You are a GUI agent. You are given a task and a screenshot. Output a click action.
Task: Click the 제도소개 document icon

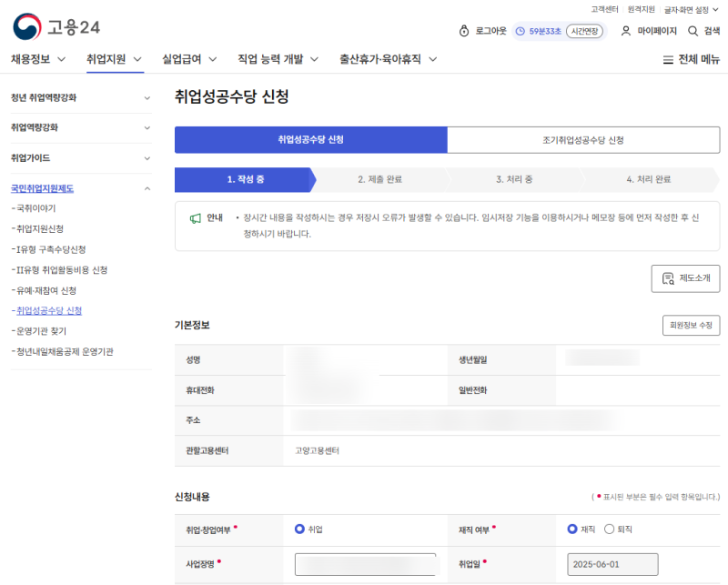tap(668, 278)
